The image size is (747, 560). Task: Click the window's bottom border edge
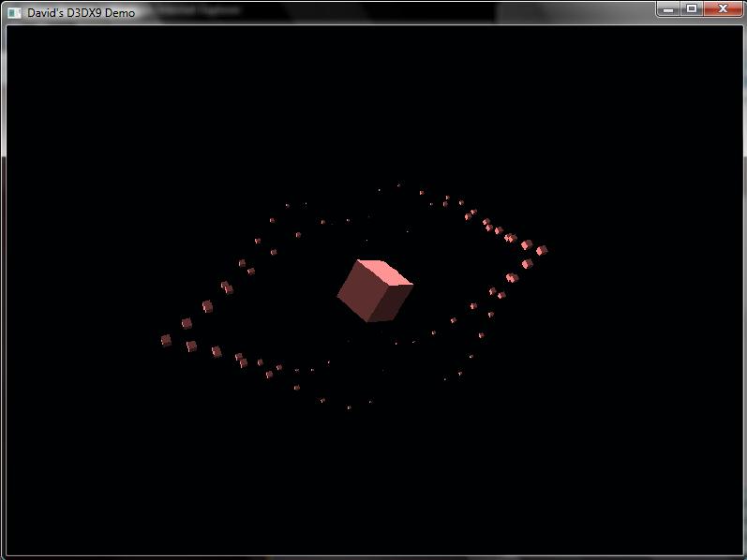click(375, 557)
